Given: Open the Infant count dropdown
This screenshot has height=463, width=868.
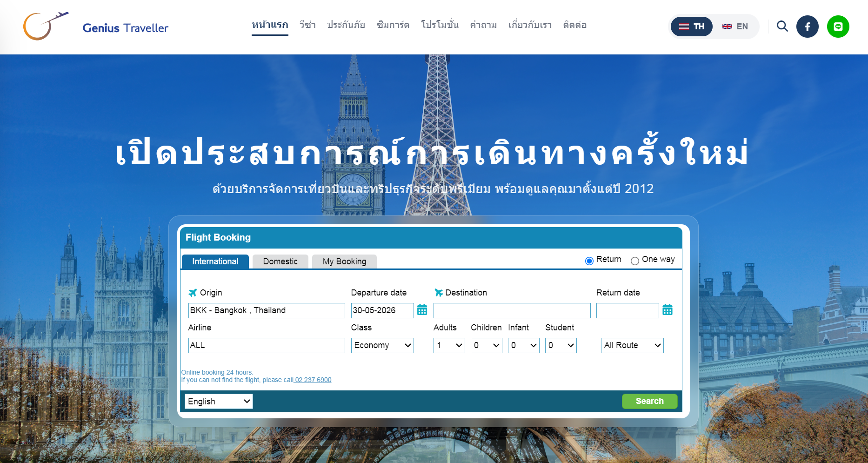Looking at the screenshot, I should [x=524, y=345].
